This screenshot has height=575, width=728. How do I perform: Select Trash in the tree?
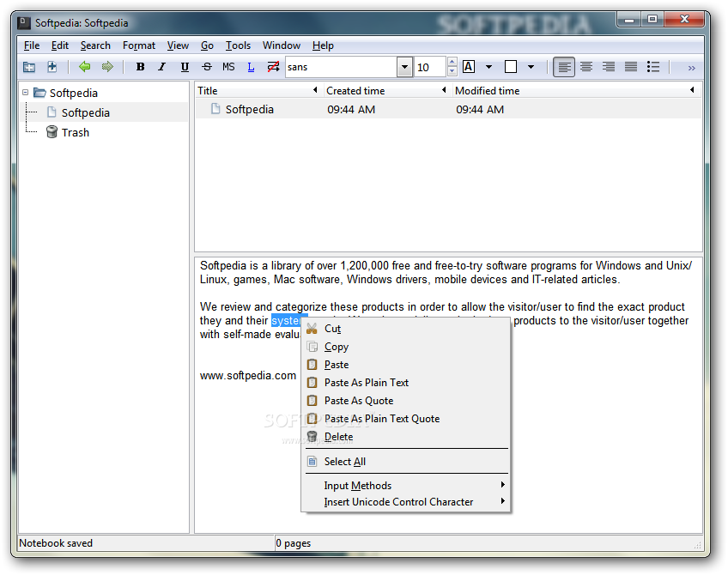tap(76, 133)
